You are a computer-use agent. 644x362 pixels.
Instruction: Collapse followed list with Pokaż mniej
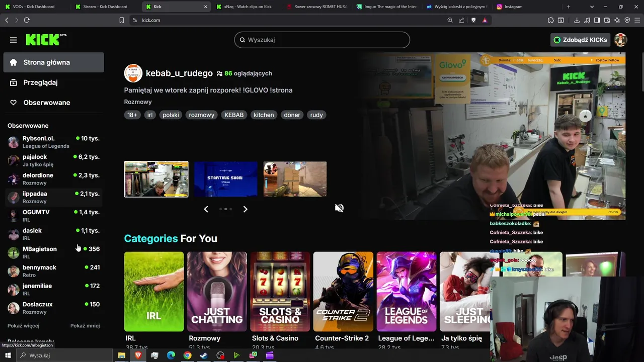pos(85,326)
